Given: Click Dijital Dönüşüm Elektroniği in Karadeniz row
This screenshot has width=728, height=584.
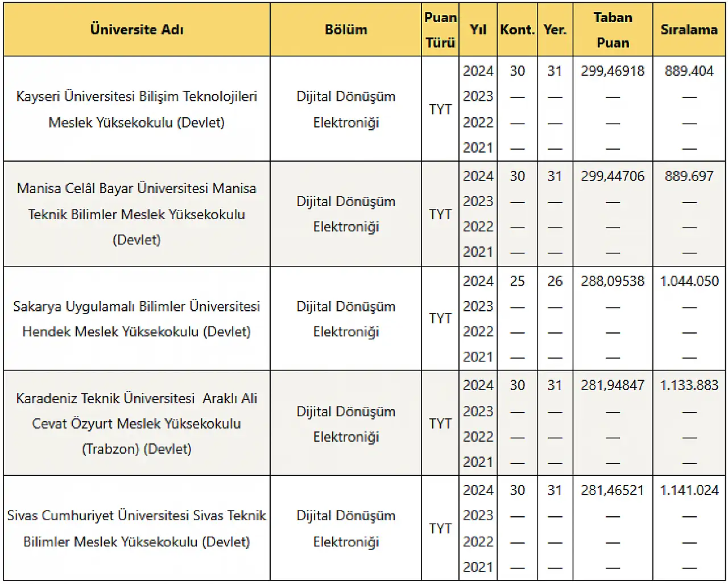Looking at the screenshot, I should click(346, 424).
